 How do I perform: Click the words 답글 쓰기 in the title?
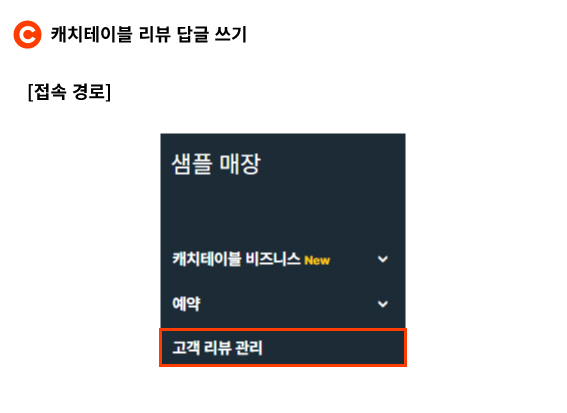(x=212, y=34)
